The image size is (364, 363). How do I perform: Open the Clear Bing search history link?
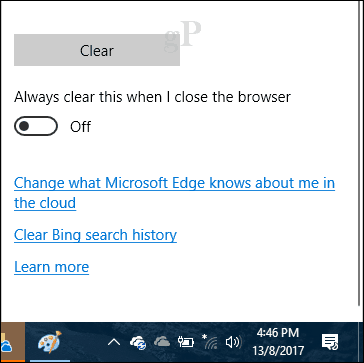pyautogui.click(x=95, y=235)
